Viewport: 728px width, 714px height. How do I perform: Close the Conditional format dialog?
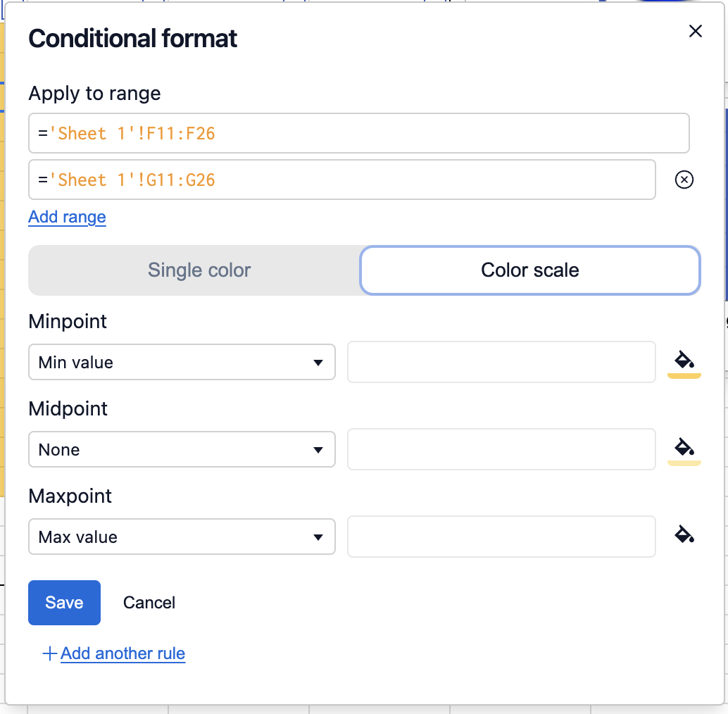[x=695, y=32]
